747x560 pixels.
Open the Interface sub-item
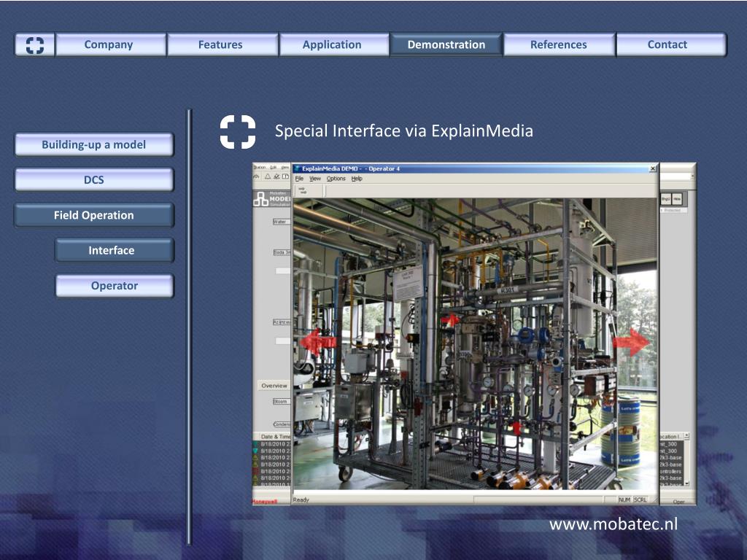coord(115,251)
